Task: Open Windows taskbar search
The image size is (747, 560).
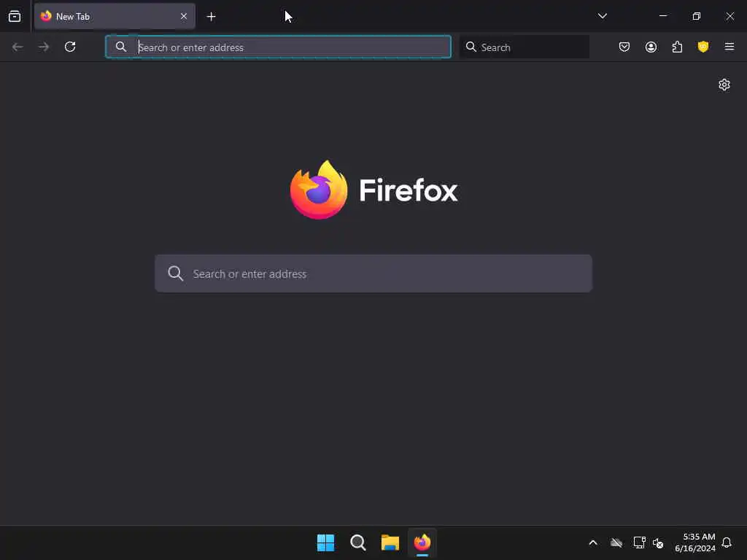Action: coord(357,542)
